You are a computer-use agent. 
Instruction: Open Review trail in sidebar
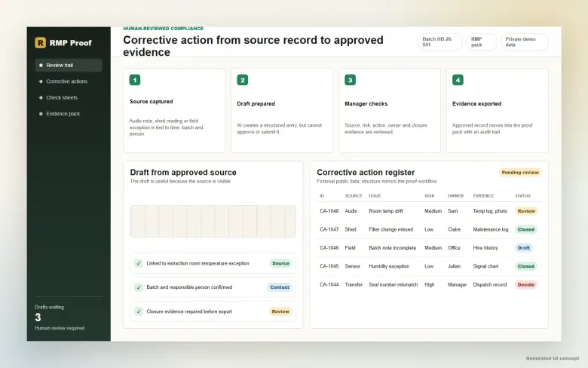point(69,65)
